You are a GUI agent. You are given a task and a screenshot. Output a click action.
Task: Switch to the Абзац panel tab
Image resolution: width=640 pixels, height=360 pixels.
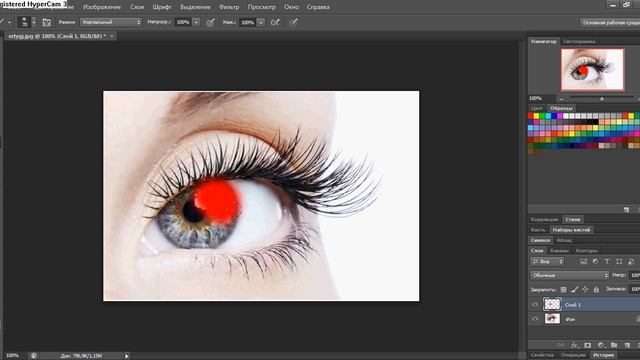pos(564,240)
